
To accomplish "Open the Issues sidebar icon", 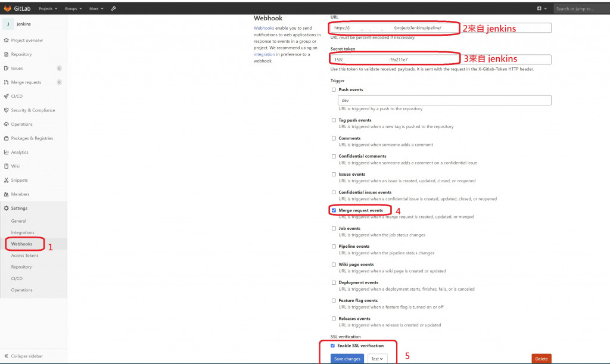I will coord(6,68).
